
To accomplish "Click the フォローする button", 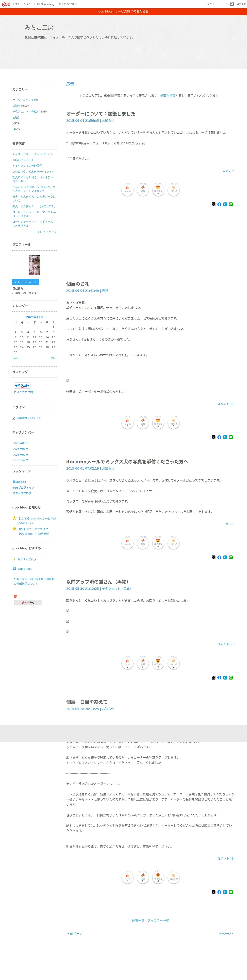I will (x=25, y=282).
